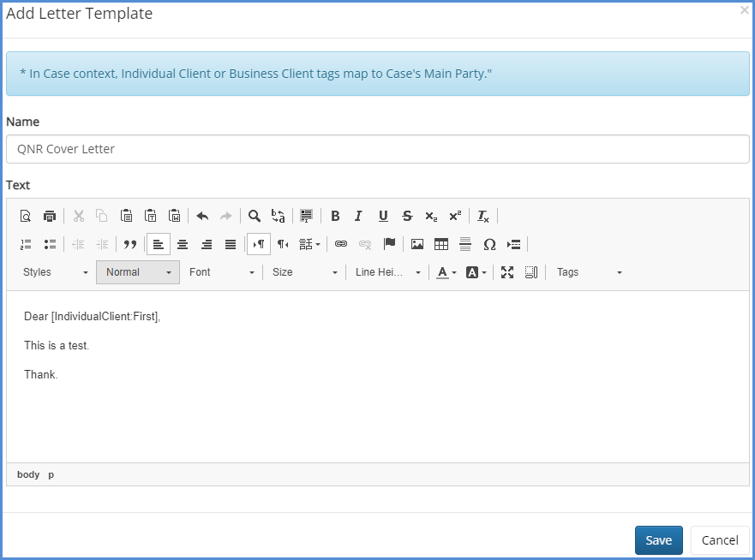Toggle Italic formatting

[x=359, y=216]
